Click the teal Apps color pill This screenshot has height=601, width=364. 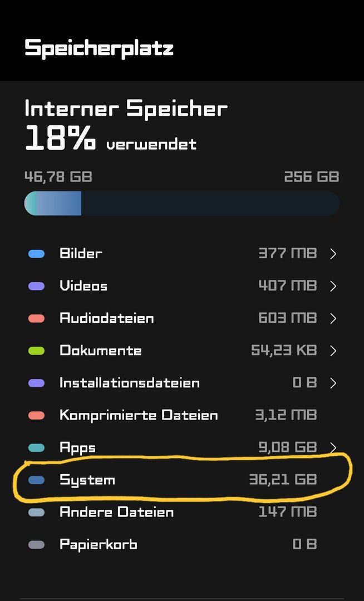36,448
